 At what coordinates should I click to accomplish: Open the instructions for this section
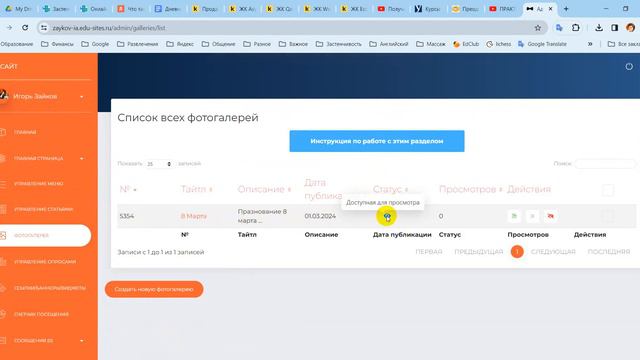point(377,141)
